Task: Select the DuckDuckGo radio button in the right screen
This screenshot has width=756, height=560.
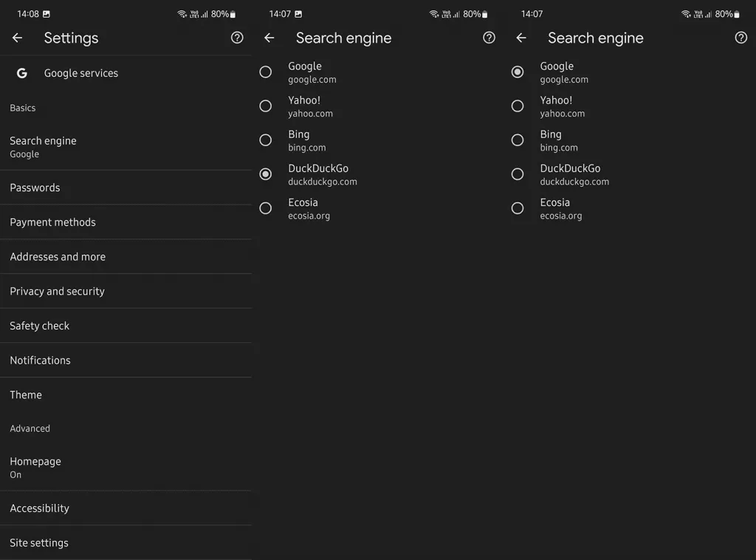Action: [x=518, y=174]
